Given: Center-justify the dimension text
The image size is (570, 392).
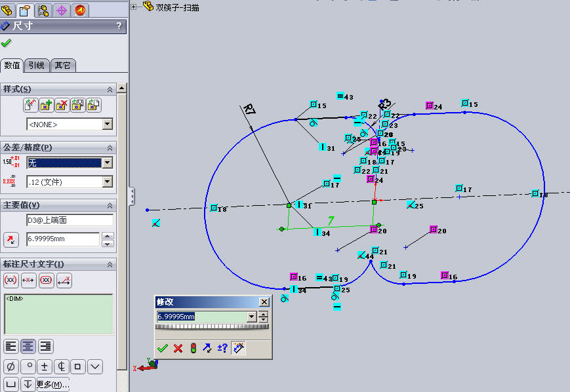Looking at the screenshot, I should click(x=28, y=346).
